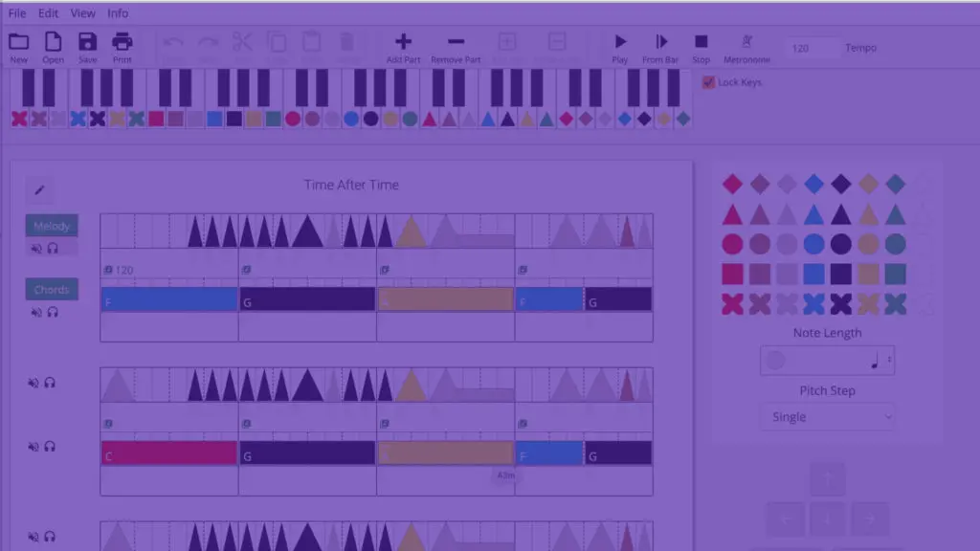Expand the Pitch Step Single dropdown
The width and height of the screenshot is (980, 551).
click(828, 417)
